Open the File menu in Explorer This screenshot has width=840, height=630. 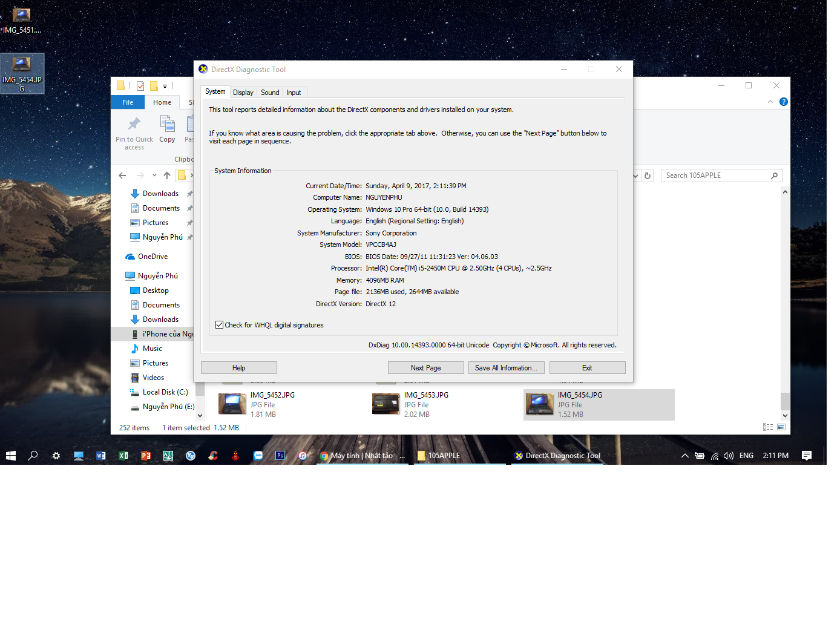[128, 102]
